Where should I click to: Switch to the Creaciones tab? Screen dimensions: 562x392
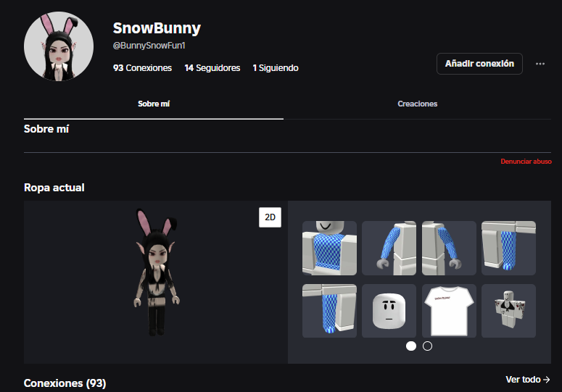(417, 104)
